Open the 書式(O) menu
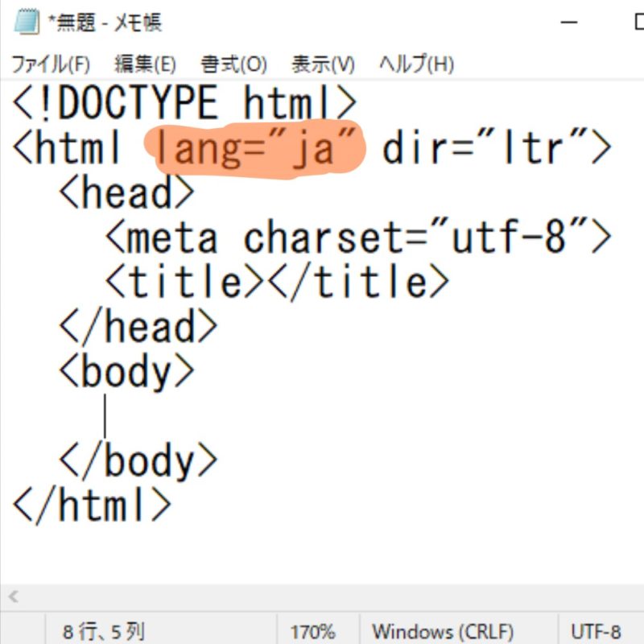Screen dimensions: 644x644 (x=233, y=64)
